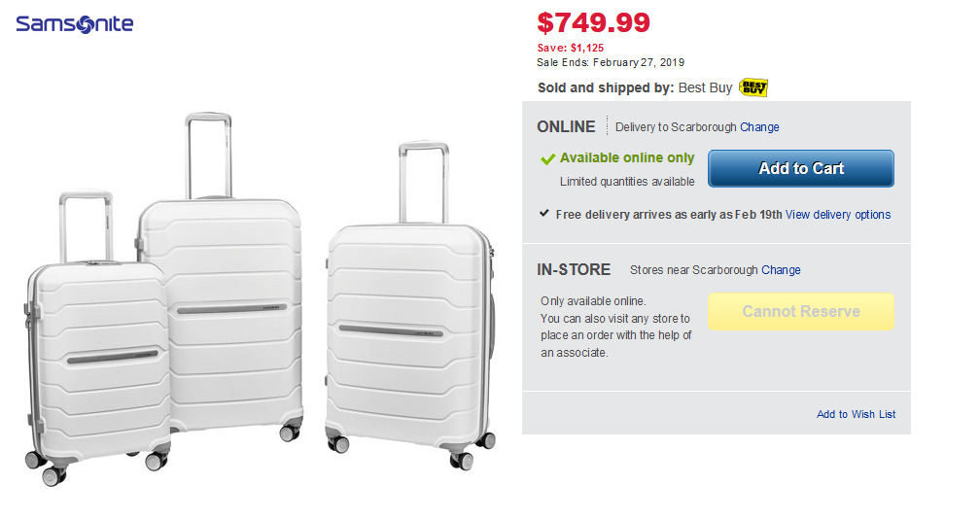Click the Best Buy seller name text
The width and height of the screenshot is (980, 520).
coord(705,87)
